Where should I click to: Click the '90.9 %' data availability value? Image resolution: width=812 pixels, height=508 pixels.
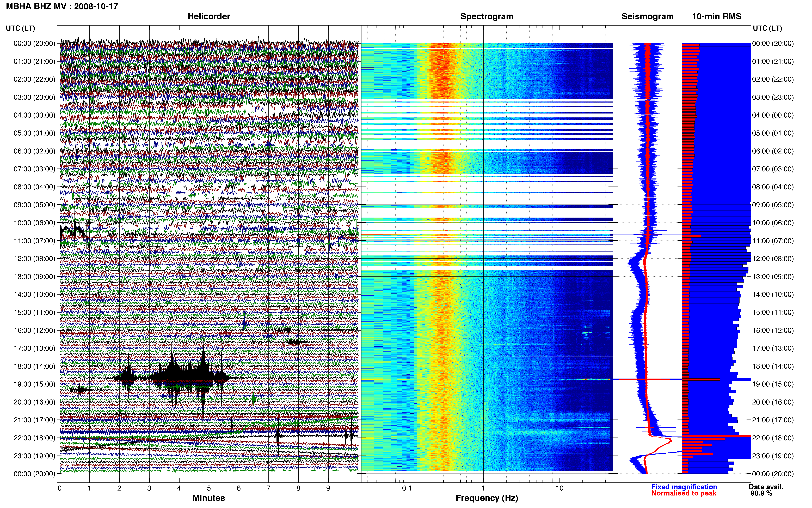(761, 493)
